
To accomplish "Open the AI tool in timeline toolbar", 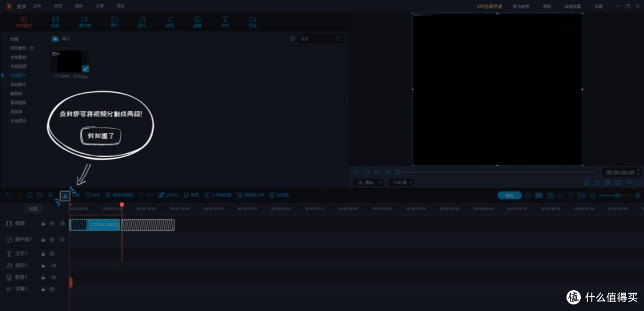I will point(279,195).
